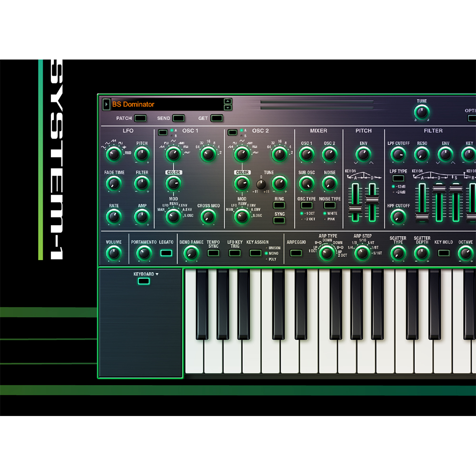Toggle the oscillator SYNC button
The height and width of the screenshot is (476, 476).
coord(279,220)
